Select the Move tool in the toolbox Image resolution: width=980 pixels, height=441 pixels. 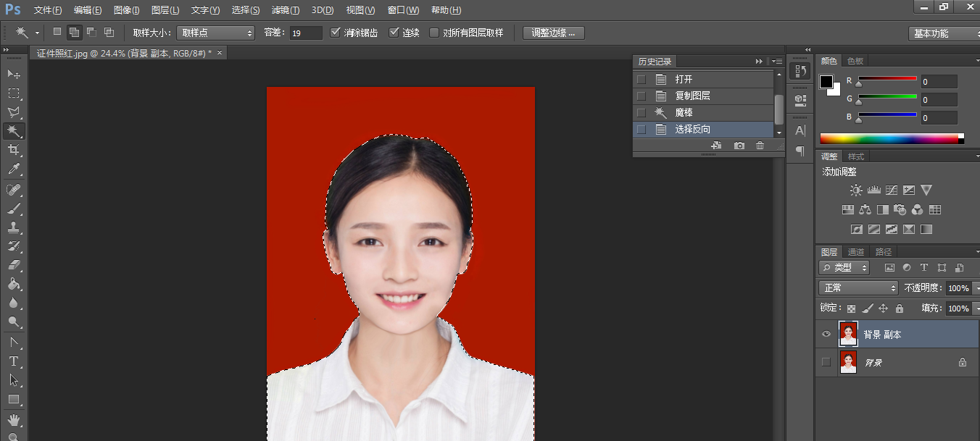pyautogui.click(x=14, y=74)
